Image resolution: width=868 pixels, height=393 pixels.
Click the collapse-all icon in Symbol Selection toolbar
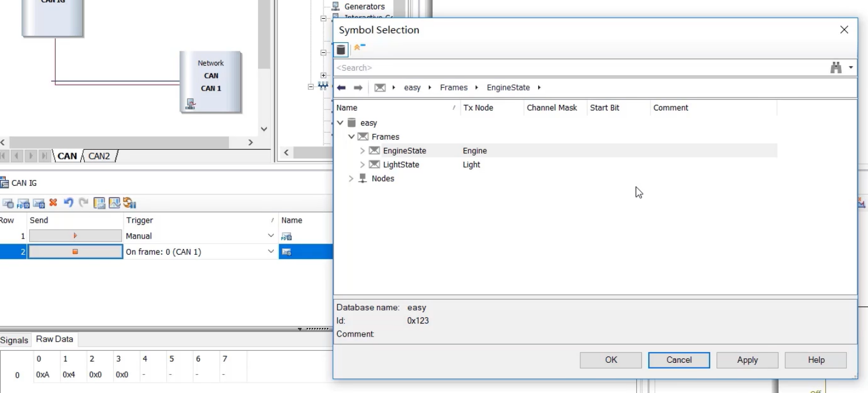(359, 48)
